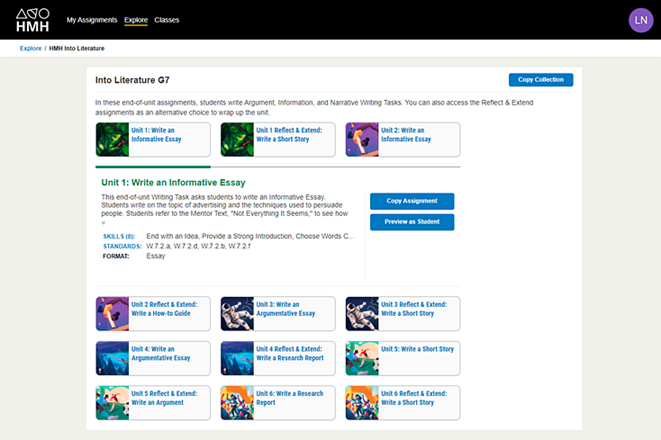
Task: Click thumbnail of Unit 2 Informative Essay card
Action: [x=362, y=140]
